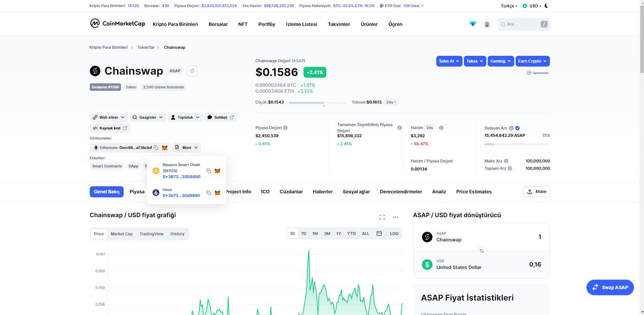Expand the chart to fullscreen
Screen dimensions: 644x315
pos(382,217)
